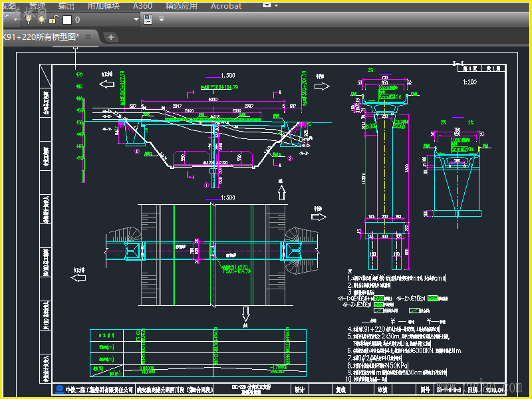Click the down arrow symbol below plan view

pos(245,313)
